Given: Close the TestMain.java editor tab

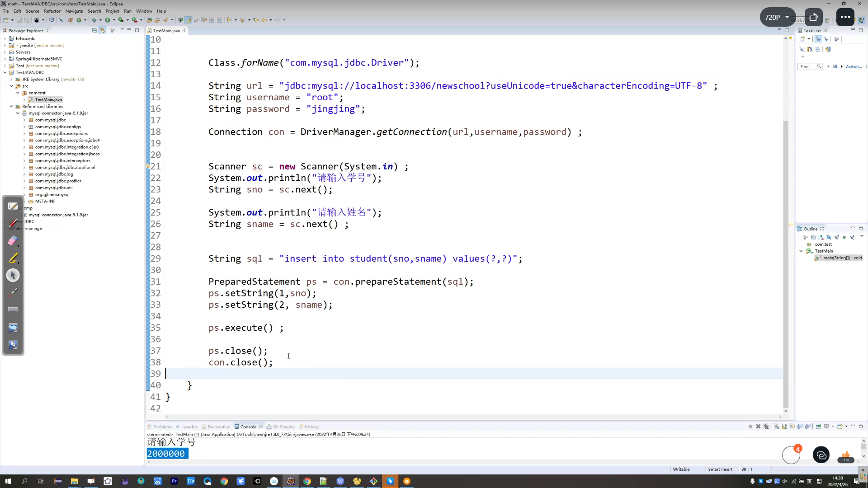Looking at the screenshot, I should (x=184, y=31).
